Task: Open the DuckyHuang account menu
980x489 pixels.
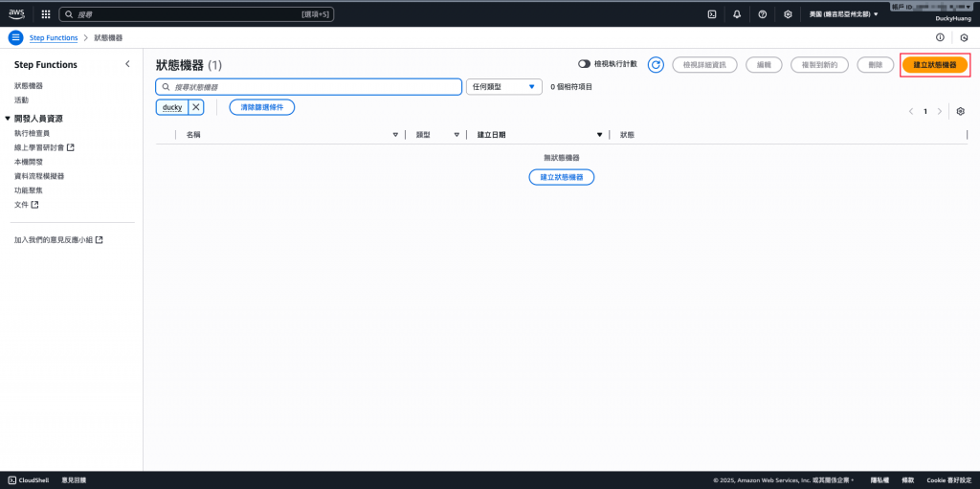Action: (x=953, y=19)
